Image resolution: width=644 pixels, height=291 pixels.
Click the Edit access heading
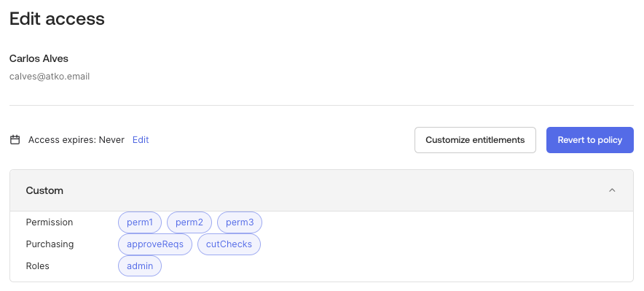57,19
